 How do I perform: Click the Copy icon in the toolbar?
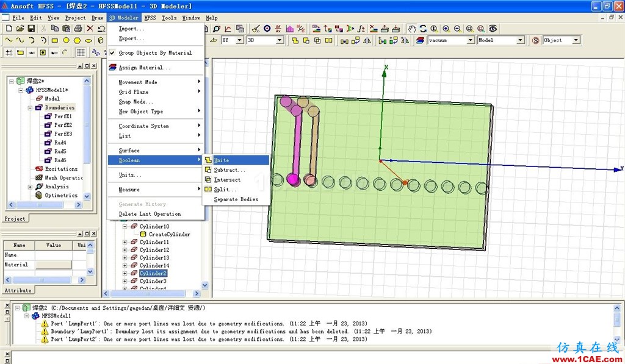click(54, 28)
